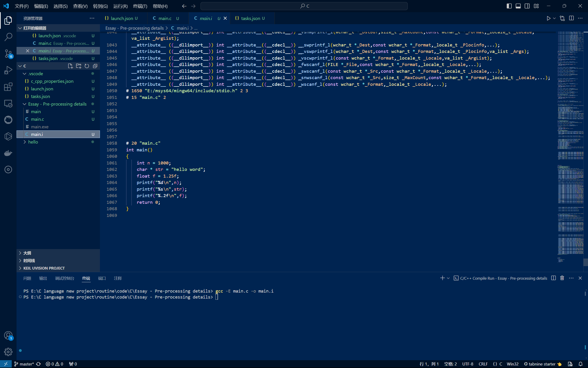This screenshot has height=368, width=588.
Task: Open the Docker view in activity bar
Action: click(x=8, y=153)
